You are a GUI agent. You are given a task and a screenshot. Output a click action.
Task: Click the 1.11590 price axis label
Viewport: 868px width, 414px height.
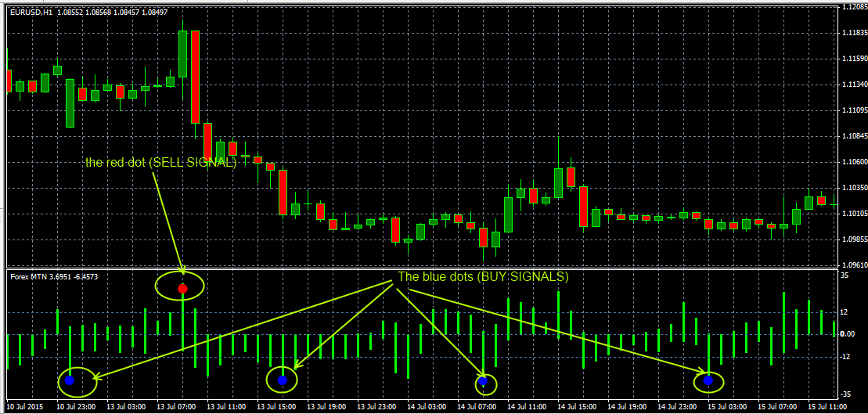click(x=853, y=59)
